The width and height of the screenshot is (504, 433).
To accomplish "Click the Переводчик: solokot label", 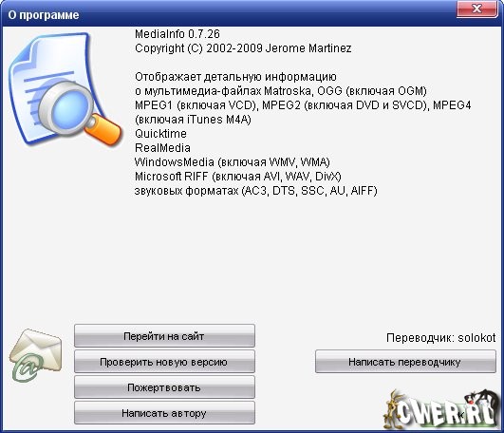I will 441,338.
